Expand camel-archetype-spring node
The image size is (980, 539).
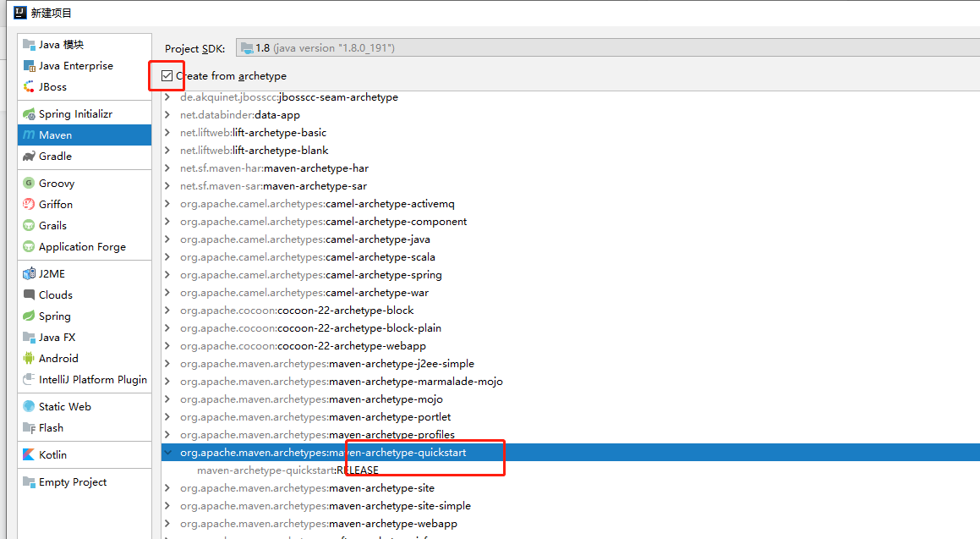pos(167,275)
